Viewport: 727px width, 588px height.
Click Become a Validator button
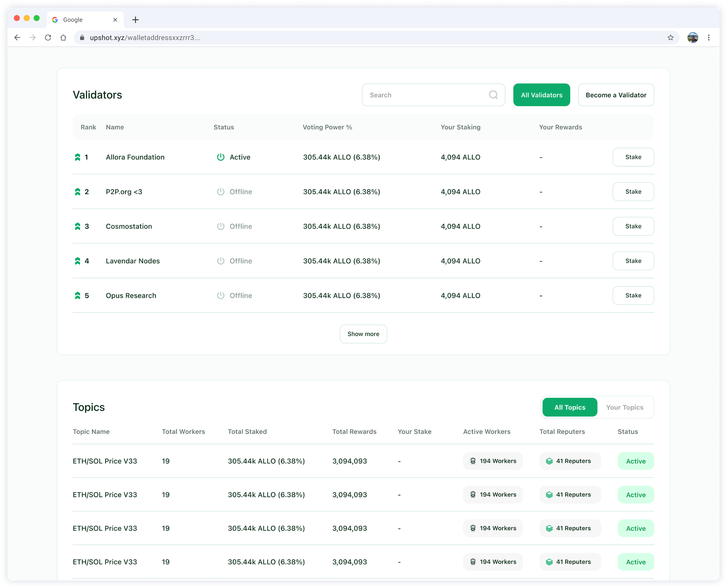click(x=616, y=95)
